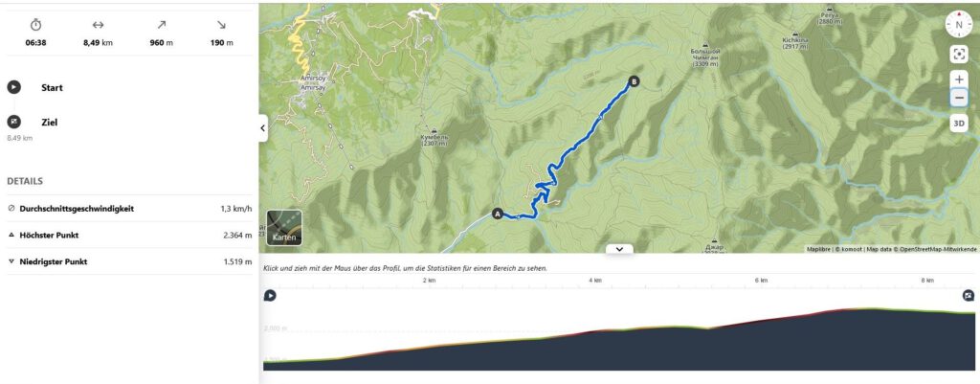
Task: Collapse the left sidebar panel arrow
Action: tap(263, 128)
